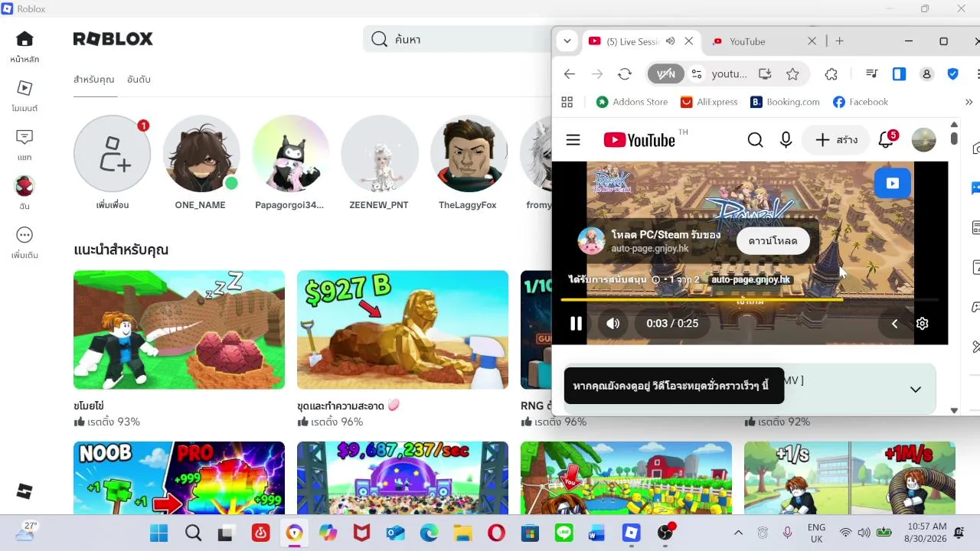Open the Booking.com bookmark
Screen dimensions: 980x551
point(785,102)
